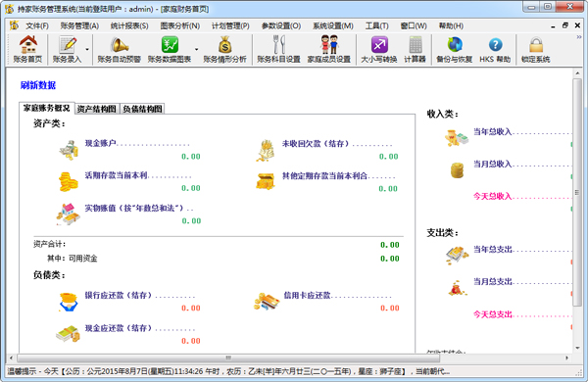Open the 参数设置(O) menu
Image resolution: width=588 pixels, height=382 pixels.
pyautogui.click(x=281, y=25)
